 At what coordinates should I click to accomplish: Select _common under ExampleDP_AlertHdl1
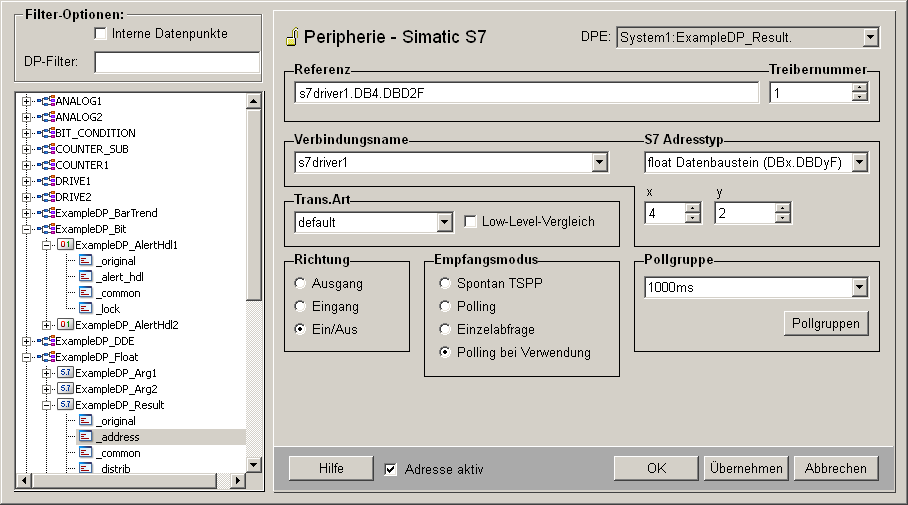tap(120, 293)
